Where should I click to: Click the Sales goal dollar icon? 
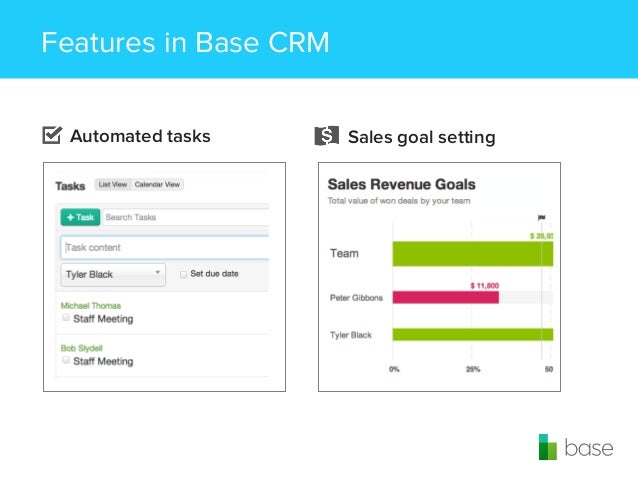pos(326,136)
